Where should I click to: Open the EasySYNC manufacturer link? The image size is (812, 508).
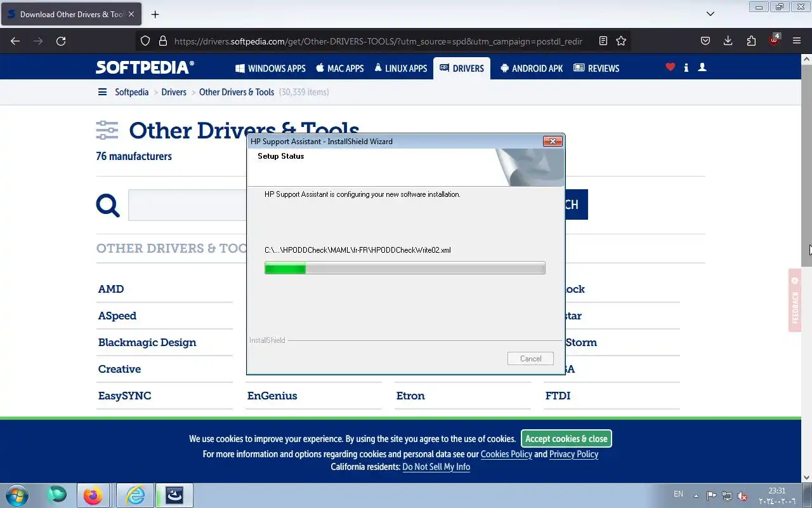(124, 396)
